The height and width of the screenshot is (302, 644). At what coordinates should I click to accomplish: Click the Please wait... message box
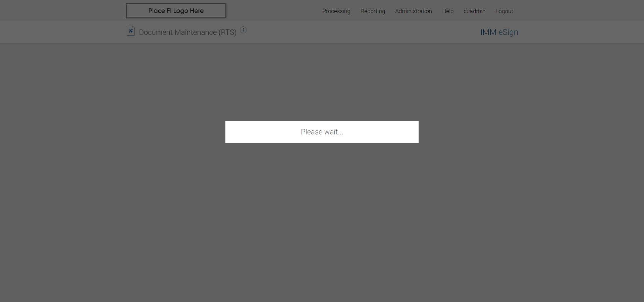click(x=322, y=132)
